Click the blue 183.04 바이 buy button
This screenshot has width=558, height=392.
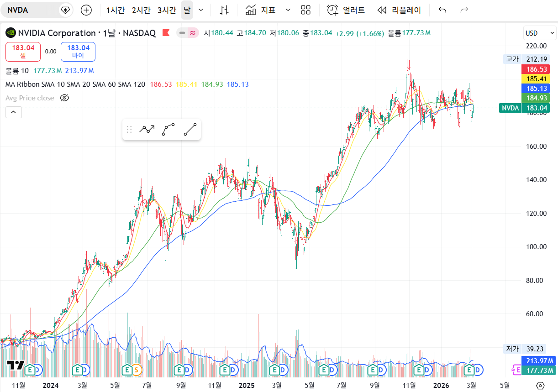[x=78, y=52]
